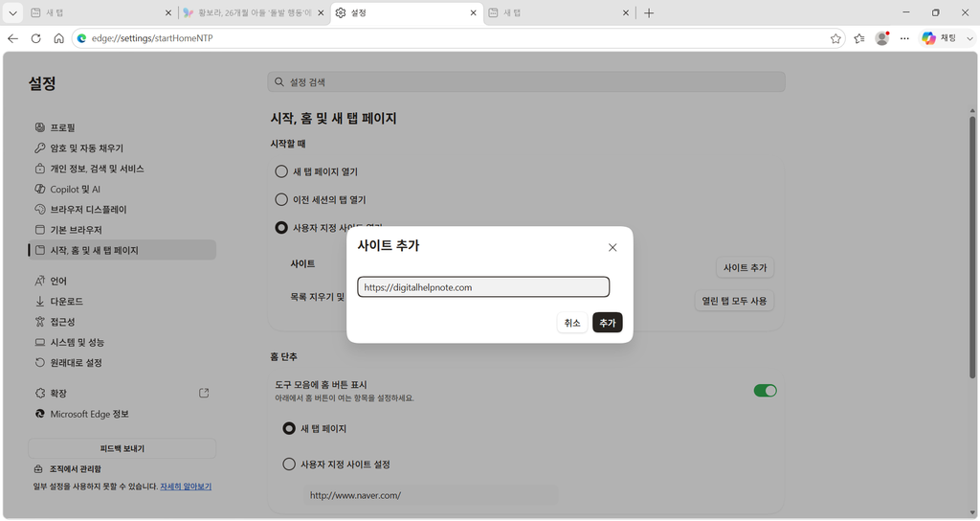Close the 설정 tab
This screenshot has width=980, height=521.
click(473, 12)
